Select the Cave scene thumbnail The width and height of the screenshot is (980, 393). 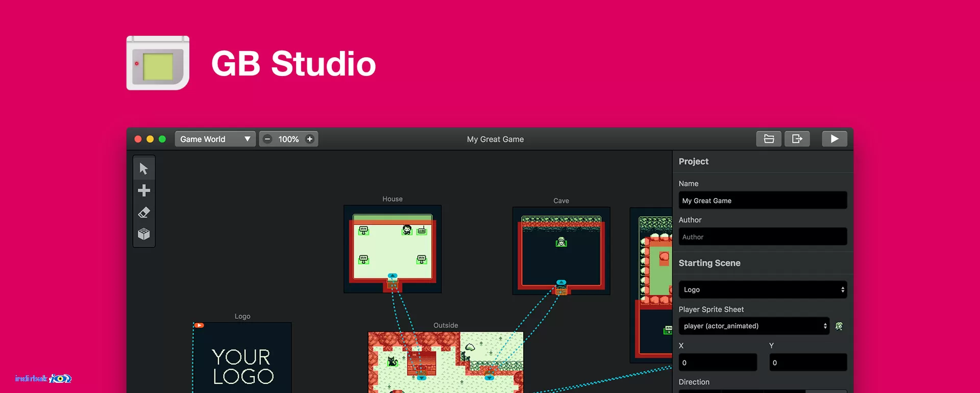pos(561,251)
